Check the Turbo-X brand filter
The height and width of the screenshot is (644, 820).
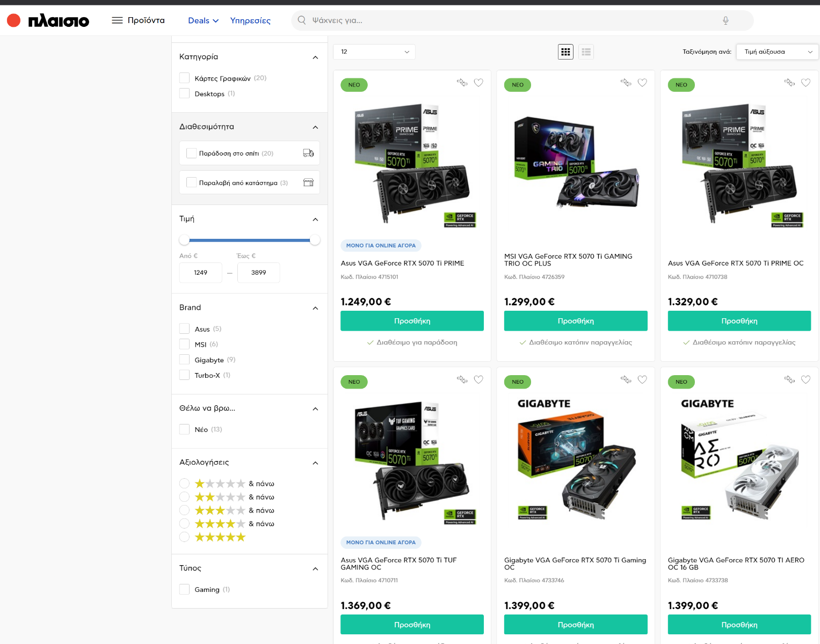point(184,375)
